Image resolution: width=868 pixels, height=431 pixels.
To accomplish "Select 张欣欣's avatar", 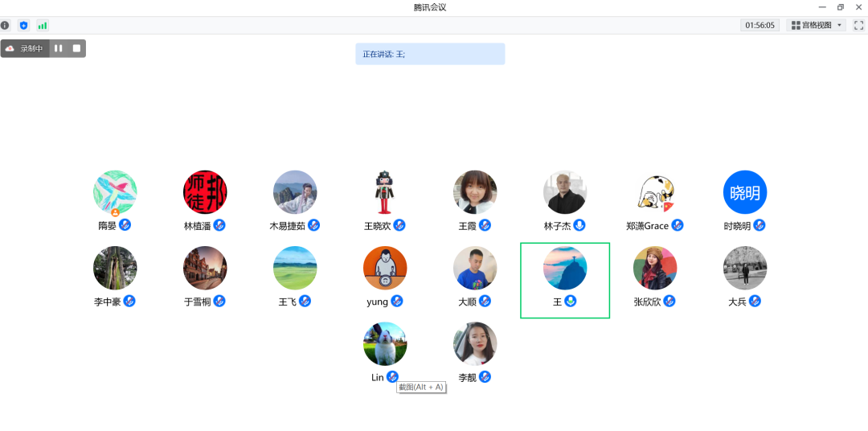I will 655,268.
